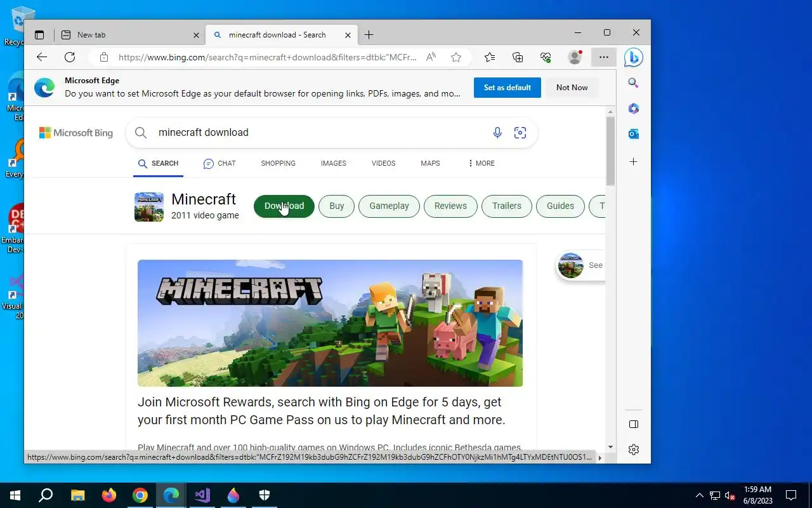This screenshot has width=812, height=508.
Task: Switch to the CHAT tab
Action: coord(219,163)
